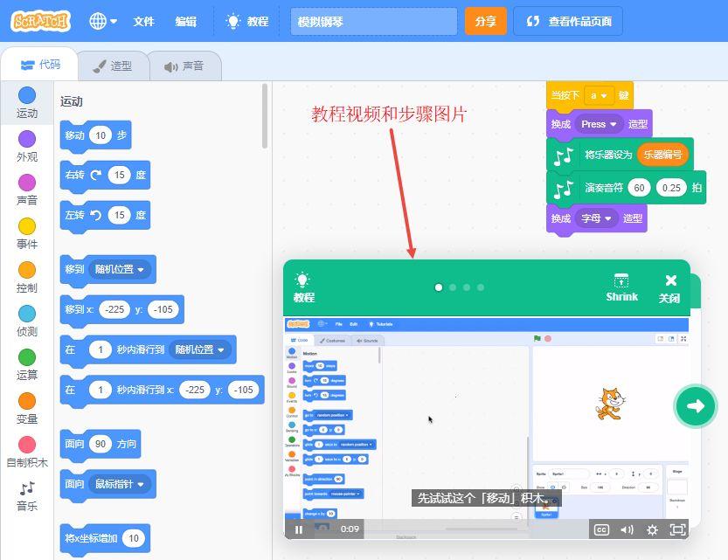Open the globe language menu
Screen dimensions: 728x560
tap(103, 21)
